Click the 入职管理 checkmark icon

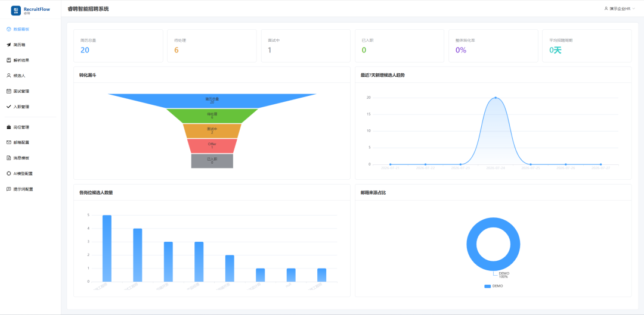9,107
